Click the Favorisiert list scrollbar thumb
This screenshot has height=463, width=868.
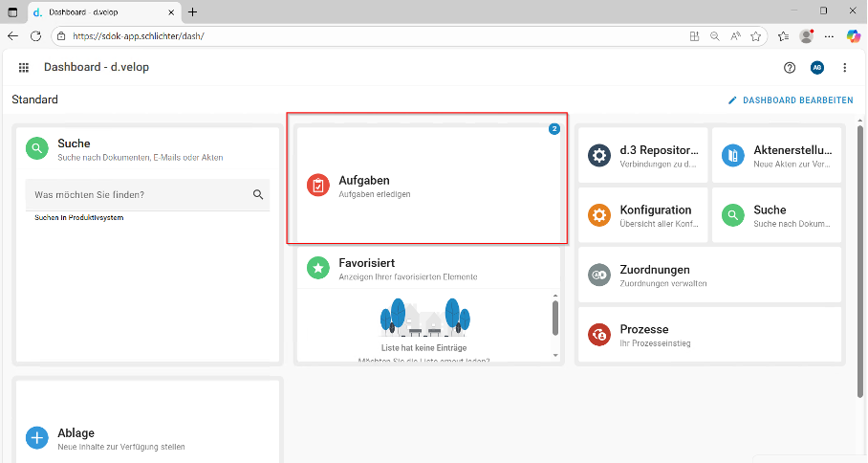pos(555,318)
